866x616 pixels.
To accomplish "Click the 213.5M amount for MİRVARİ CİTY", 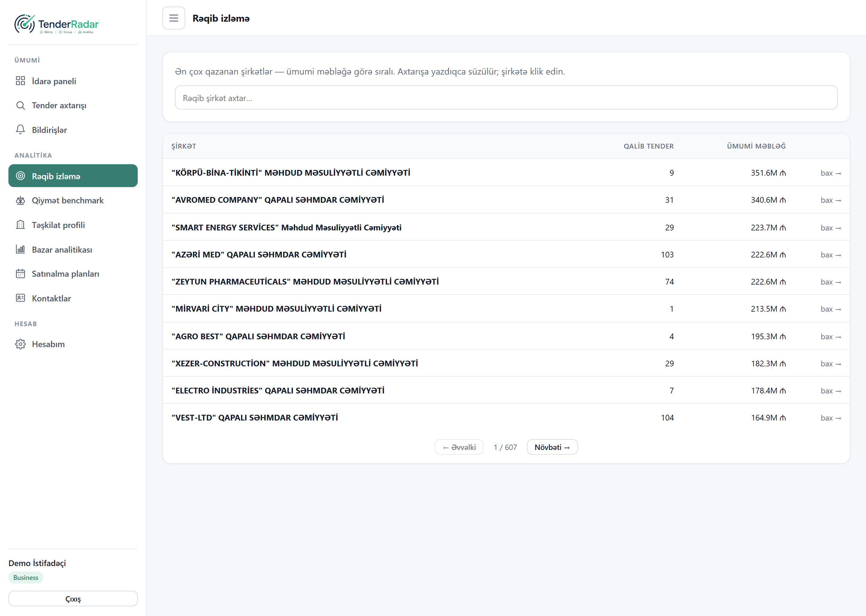I will pos(768,309).
